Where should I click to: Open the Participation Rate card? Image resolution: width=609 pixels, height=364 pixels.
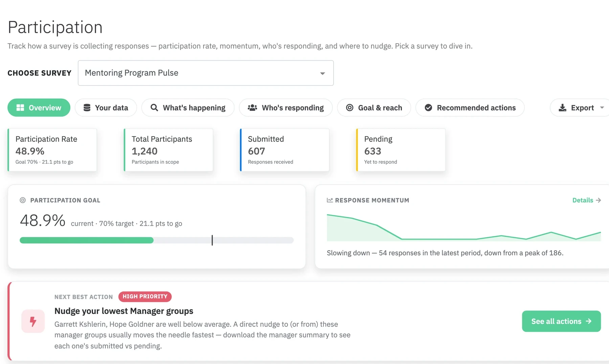(52, 150)
